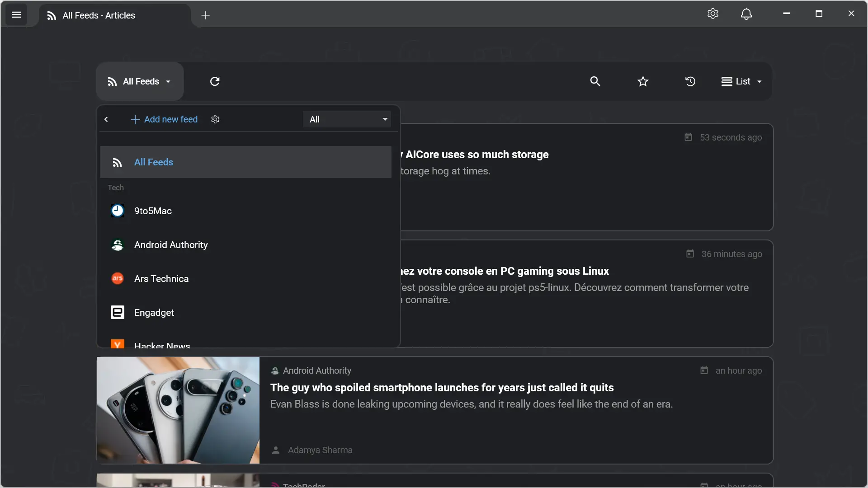Click Add new feed

pyautogui.click(x=164, y=119)
